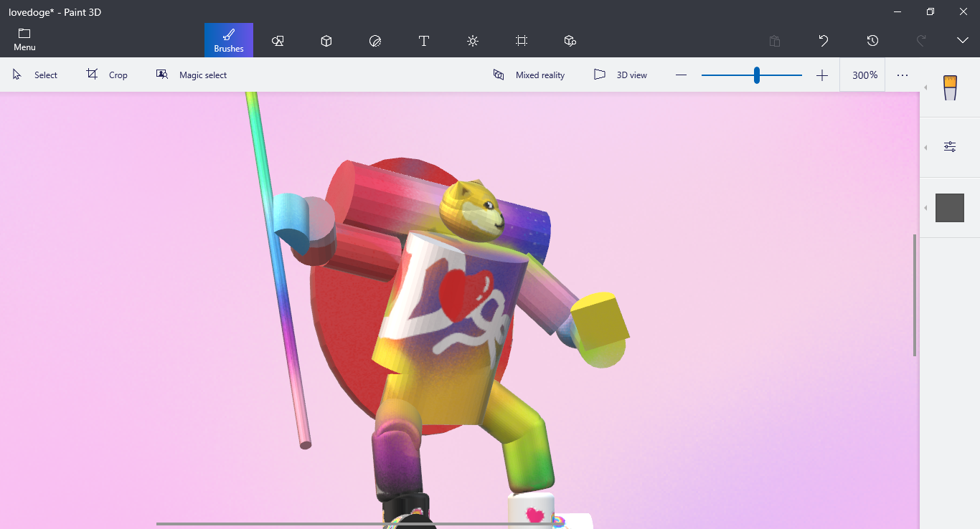
Task: Open the 3D shapes tool
Action: [326, 41]
